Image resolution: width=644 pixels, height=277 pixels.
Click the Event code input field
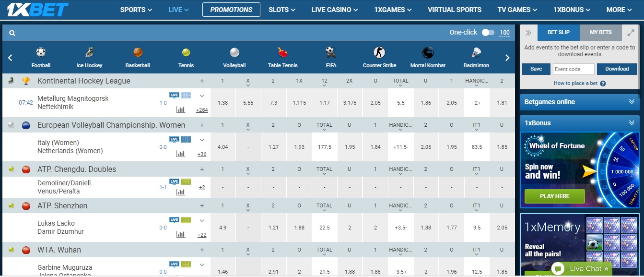(x=573, y=69)
